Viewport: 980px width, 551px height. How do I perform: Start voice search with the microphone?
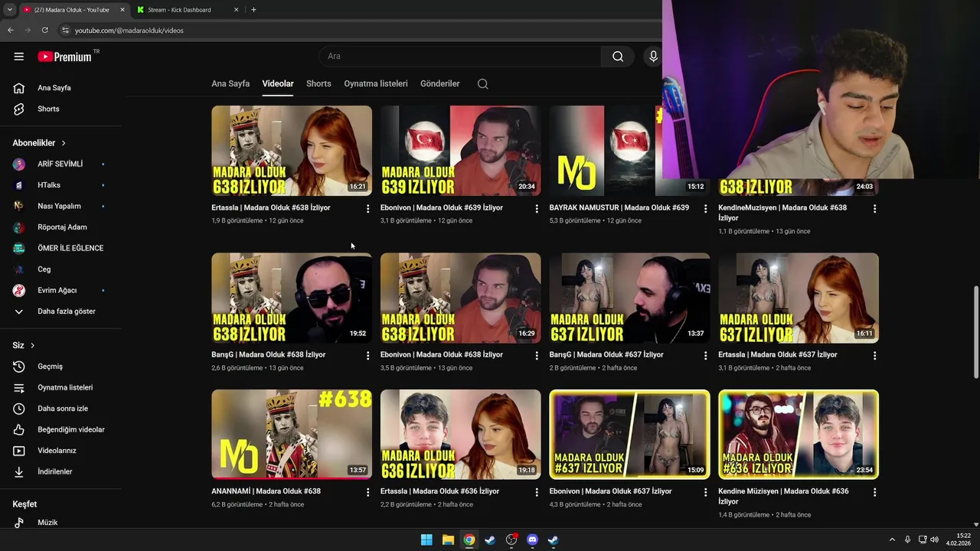[653, 56]
